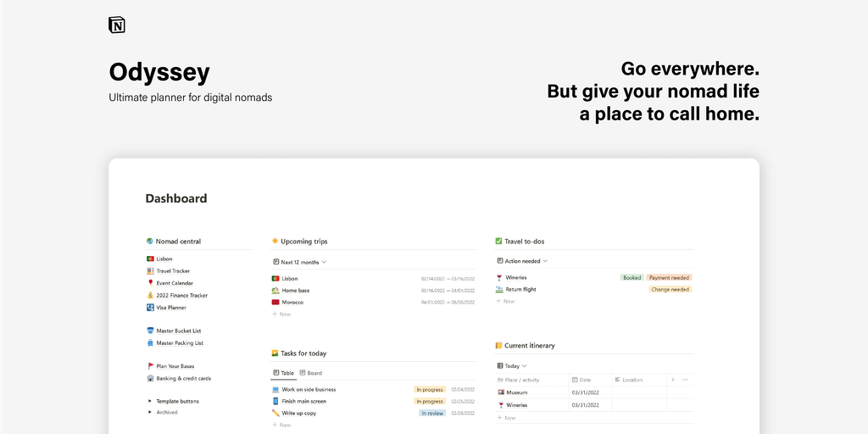868x434 pixels.
Task: Click the Change needed tag on Return flight
Action: (670, 289)
